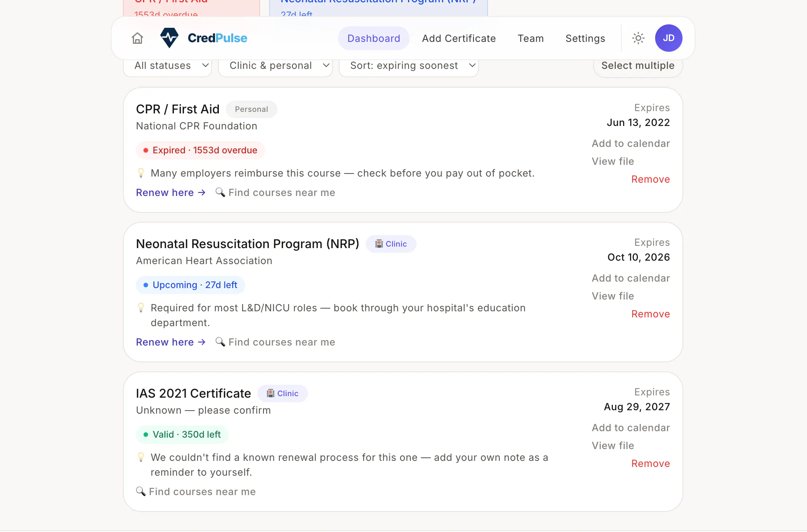Click the American Heart Association issuer text
The height and width of the screenshot is (532, 807).
[204, 261]
